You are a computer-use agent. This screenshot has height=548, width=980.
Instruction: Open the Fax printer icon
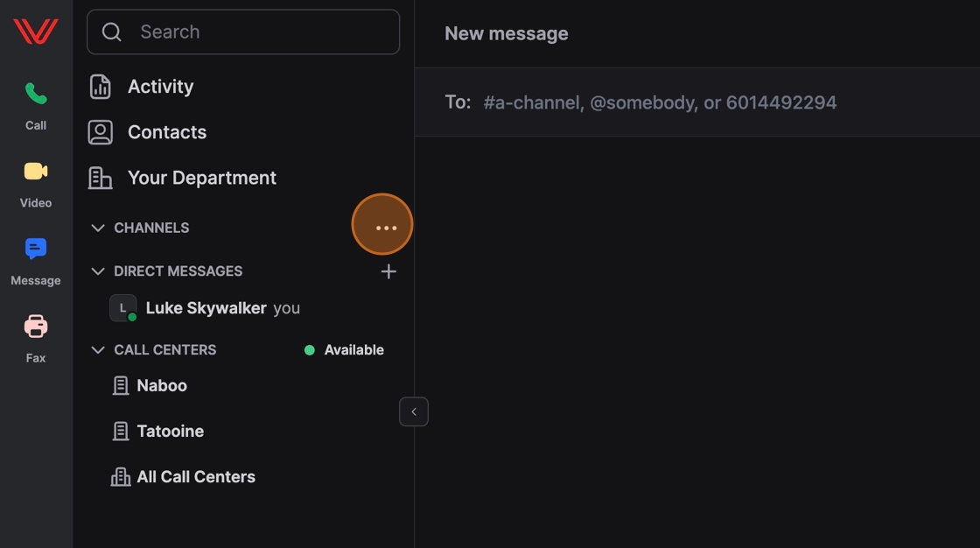(x=36, y=327)
